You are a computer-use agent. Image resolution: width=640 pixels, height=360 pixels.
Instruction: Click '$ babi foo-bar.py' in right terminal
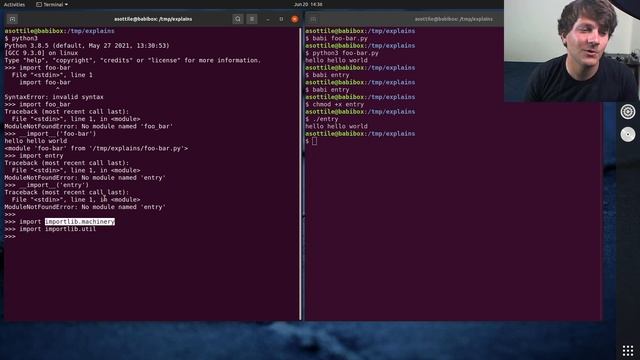pos(336,38)
